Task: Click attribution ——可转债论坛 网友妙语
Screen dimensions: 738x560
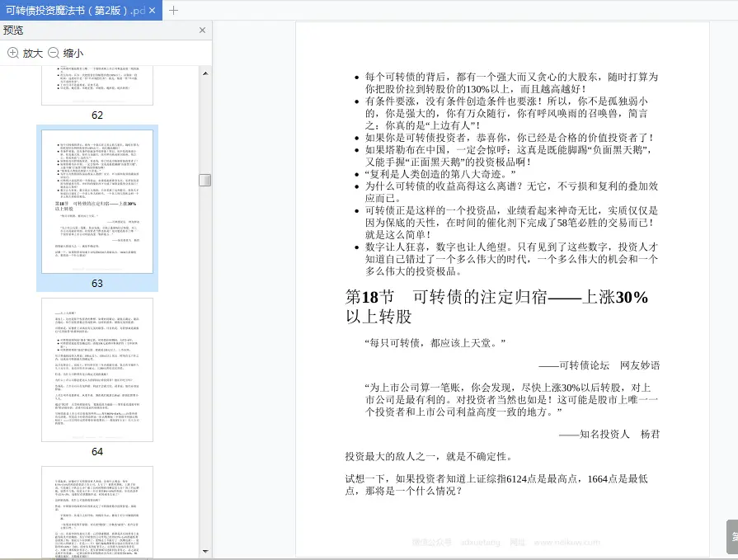Action: coord(599,365)
